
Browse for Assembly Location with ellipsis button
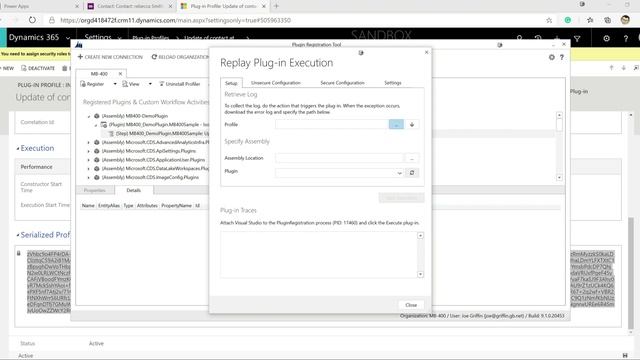(412, 158)
